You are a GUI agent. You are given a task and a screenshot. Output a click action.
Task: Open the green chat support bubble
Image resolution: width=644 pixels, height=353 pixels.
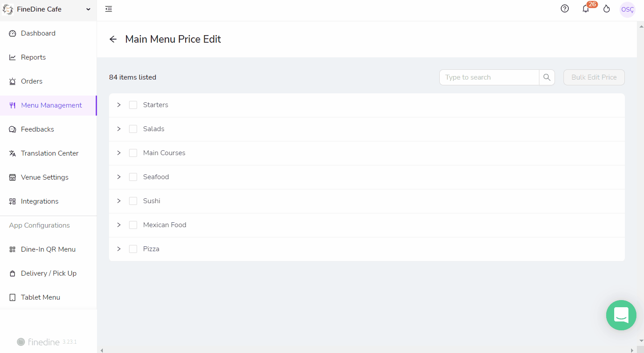point(621,315)
